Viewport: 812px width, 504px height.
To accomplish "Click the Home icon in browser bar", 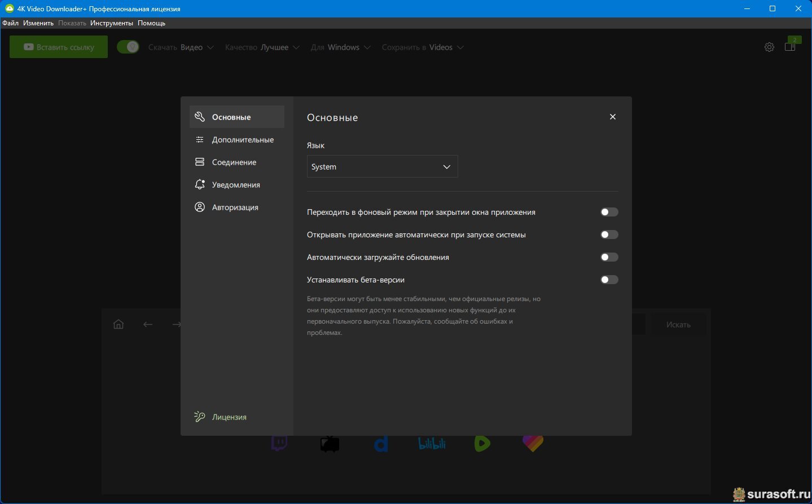I will 118,324.
